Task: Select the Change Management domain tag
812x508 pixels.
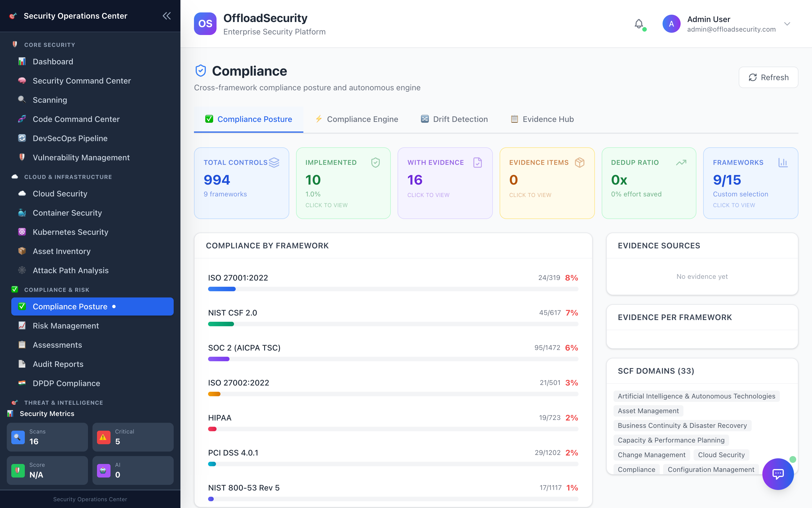Action: click(x=651, y=455)
